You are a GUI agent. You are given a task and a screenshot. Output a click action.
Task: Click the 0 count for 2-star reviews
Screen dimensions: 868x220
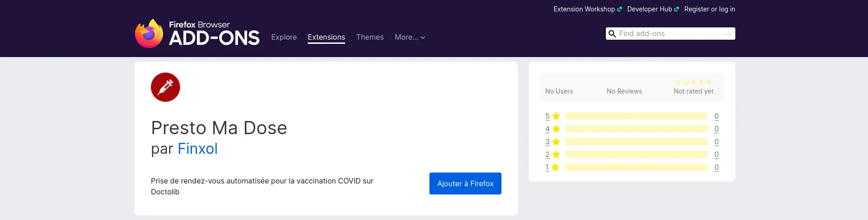(x=717, y=154)
